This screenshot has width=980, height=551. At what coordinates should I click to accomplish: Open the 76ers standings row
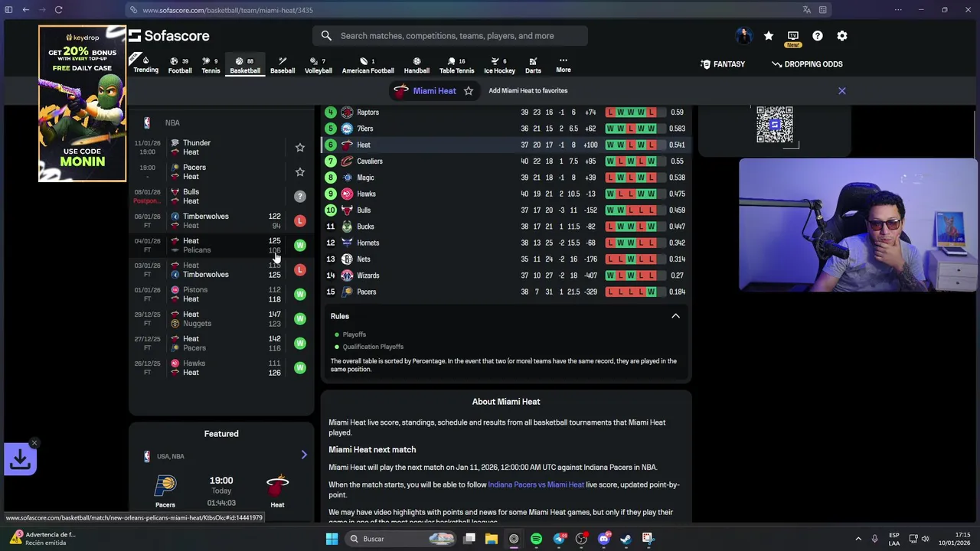tap(505, 129)
